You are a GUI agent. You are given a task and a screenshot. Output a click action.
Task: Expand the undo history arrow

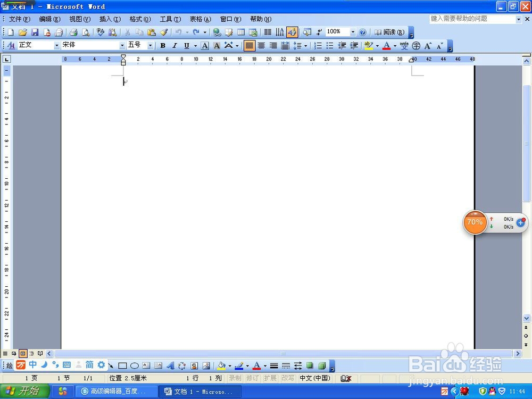click(187, 32)
